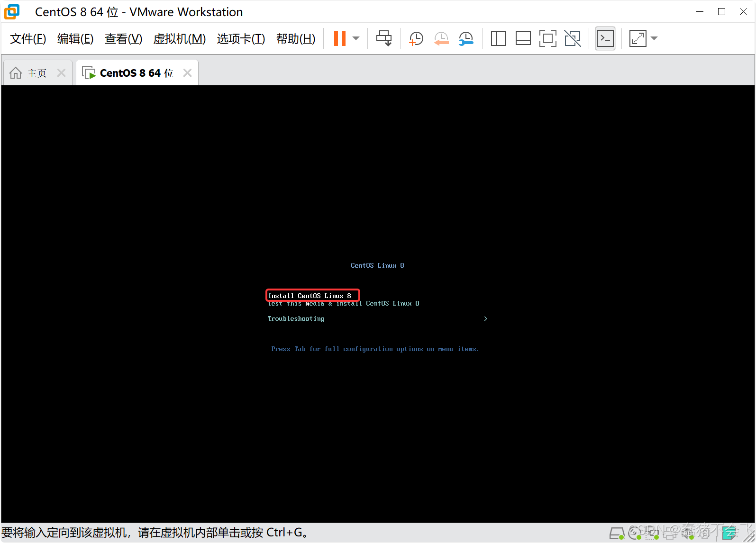Maximize the VMware Workstation window
Screen dimensions: 756x543
pyautogui.click(x=721, y=12)
